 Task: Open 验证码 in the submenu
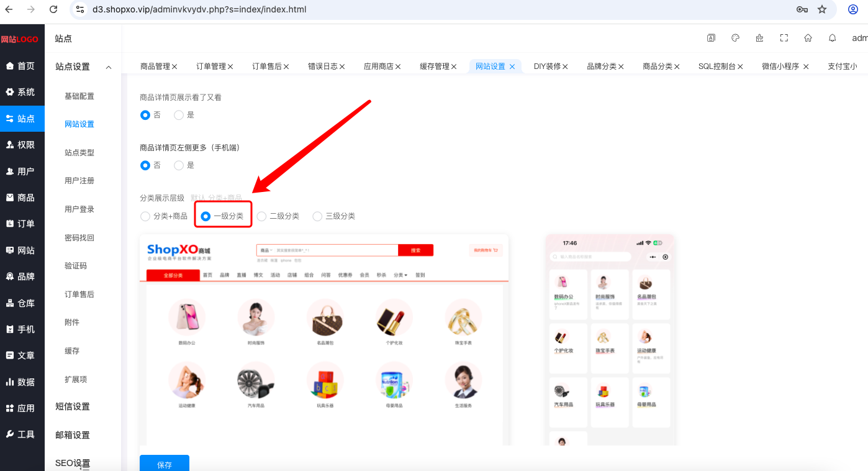(76, 266)
